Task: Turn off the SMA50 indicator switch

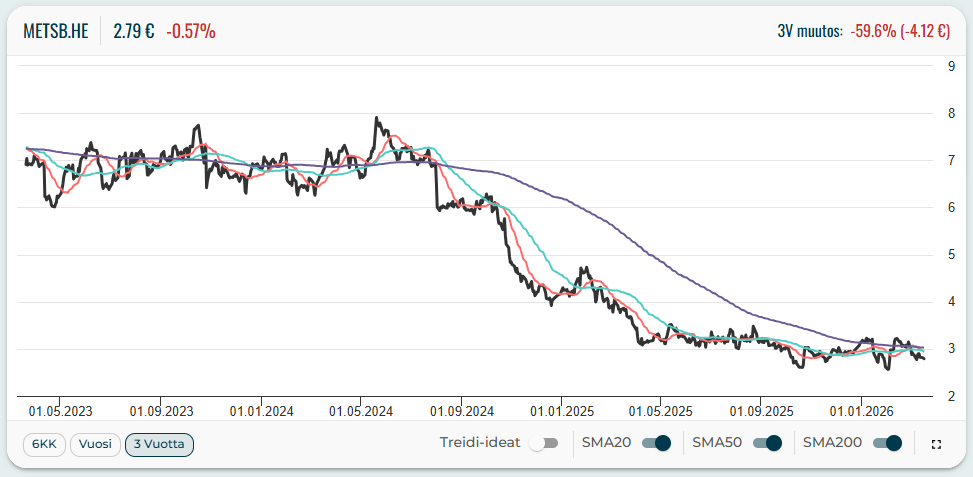Action: pos(766,443)
